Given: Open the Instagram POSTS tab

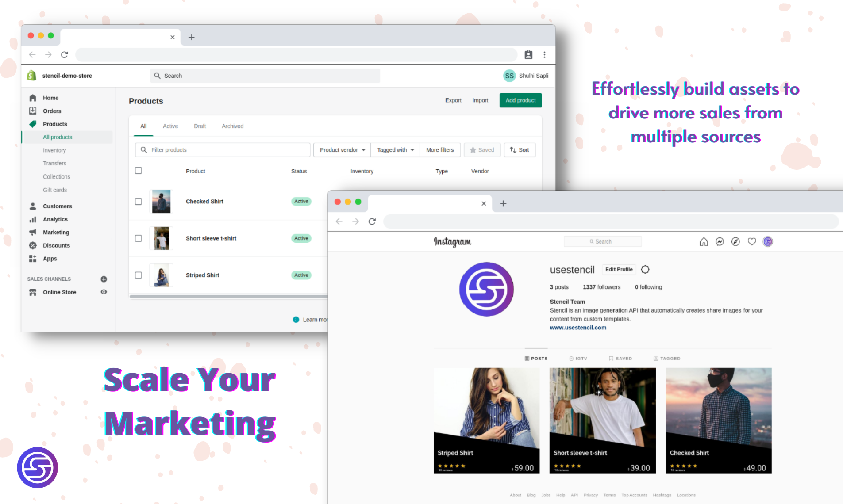Looking at the screenshot, I should tap(536, 359).
